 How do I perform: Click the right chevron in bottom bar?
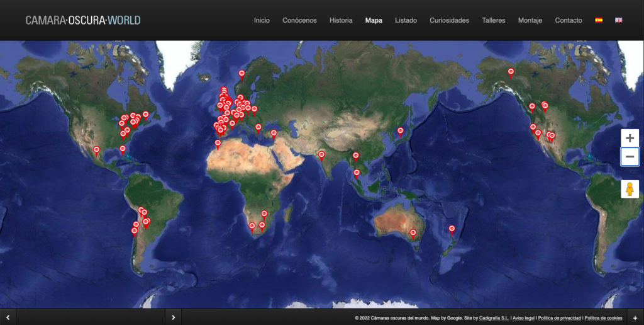173,317
